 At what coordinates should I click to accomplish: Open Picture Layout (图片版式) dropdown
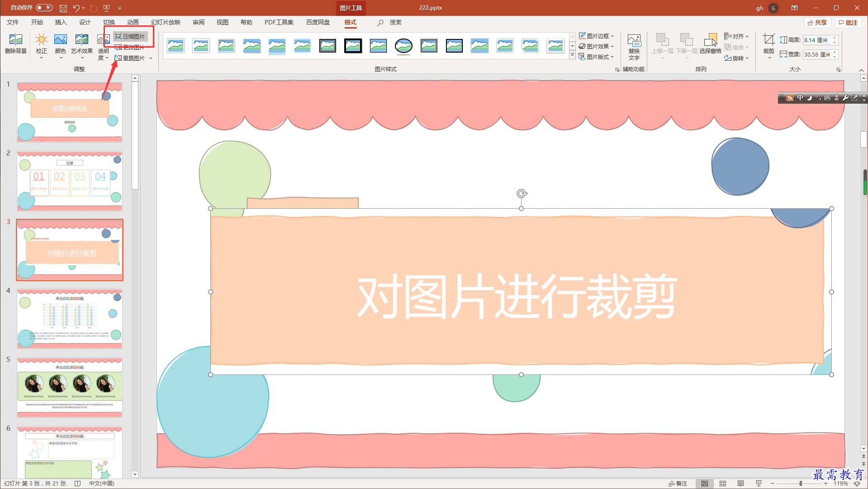(597, 57)
